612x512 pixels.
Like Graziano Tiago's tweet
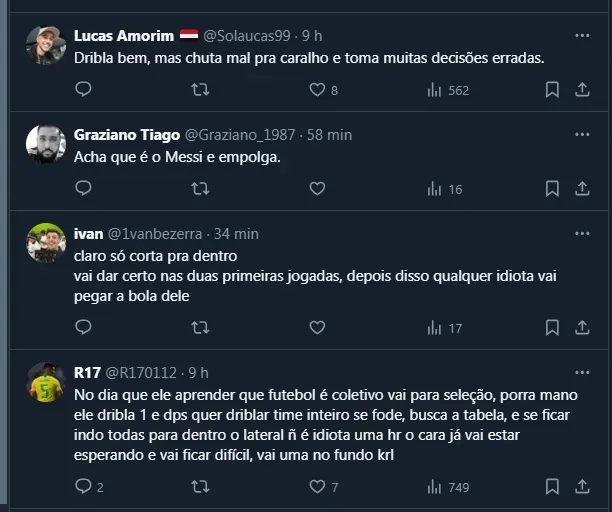click(317, 188)
